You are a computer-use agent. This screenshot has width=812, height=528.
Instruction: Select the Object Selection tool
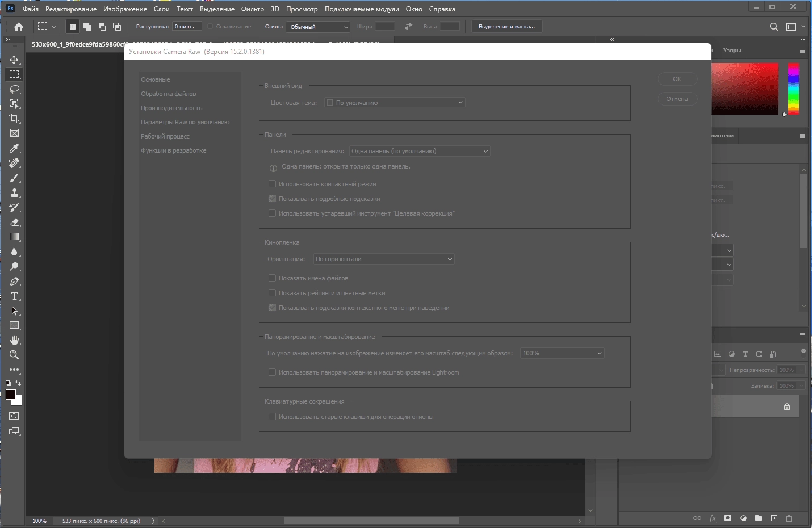[14, 104]
